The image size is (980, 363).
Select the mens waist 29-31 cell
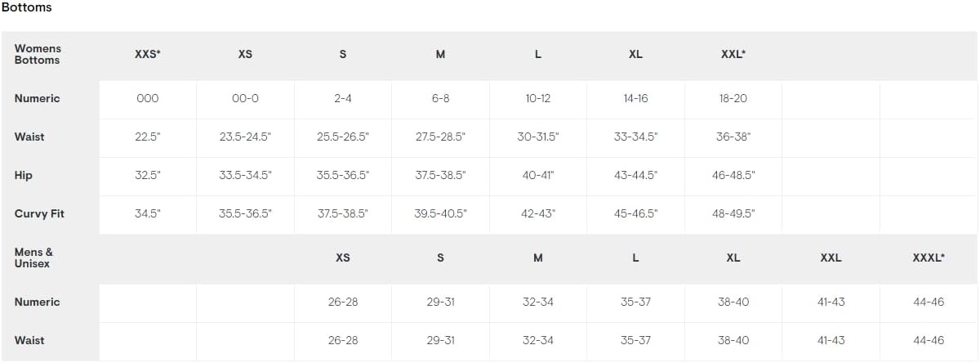(440, 340)
